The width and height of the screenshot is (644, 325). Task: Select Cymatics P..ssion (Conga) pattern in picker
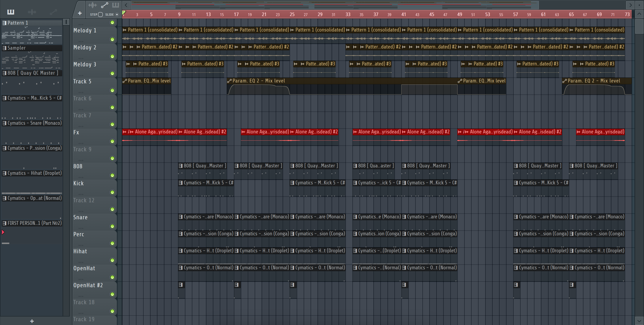coord(32,148)
